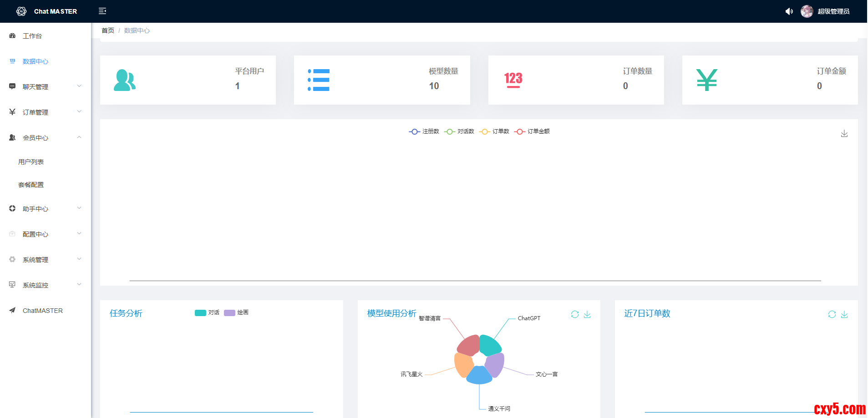Download the main trend chart image
This screenshot has width=868, height=418.
(844, 133)
